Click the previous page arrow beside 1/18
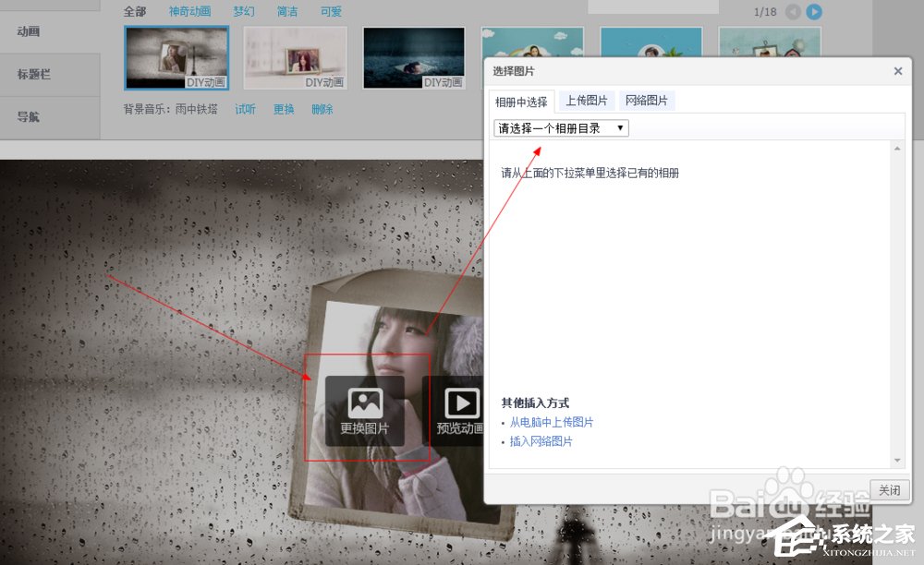Screen dimensions: 924x565 point(793,11)
